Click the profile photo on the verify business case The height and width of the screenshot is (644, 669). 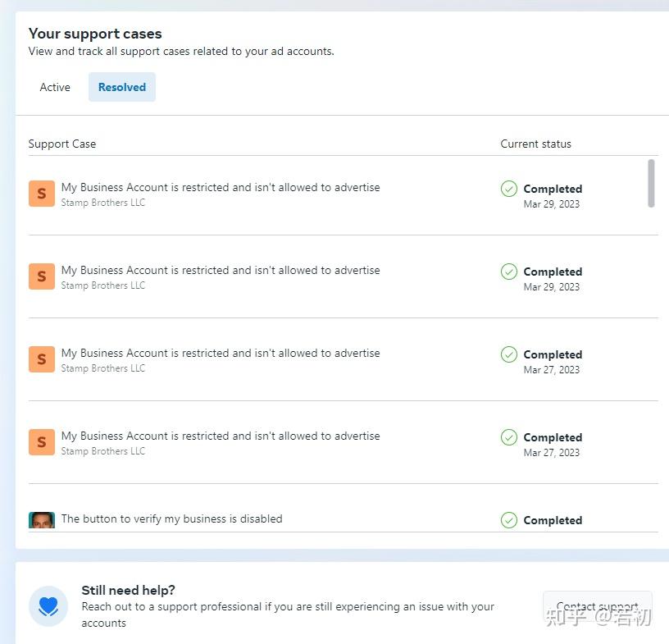point(42,519)
